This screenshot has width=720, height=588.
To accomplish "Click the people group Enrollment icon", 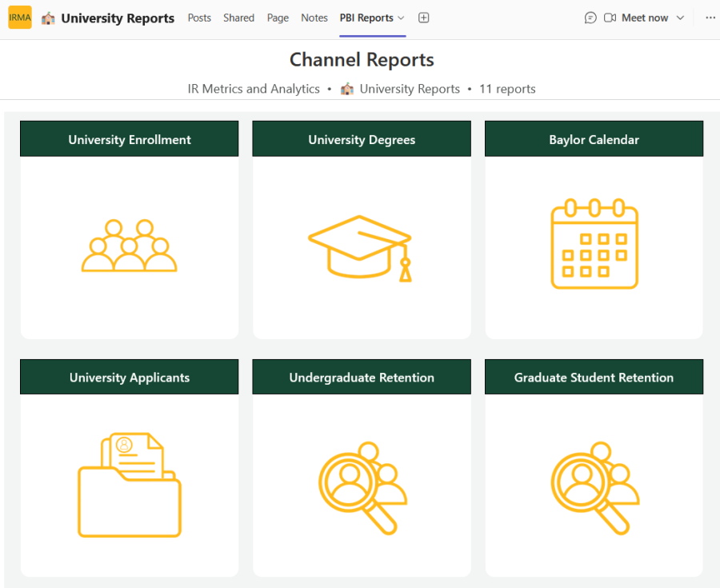I will click(x=129, y=246).
